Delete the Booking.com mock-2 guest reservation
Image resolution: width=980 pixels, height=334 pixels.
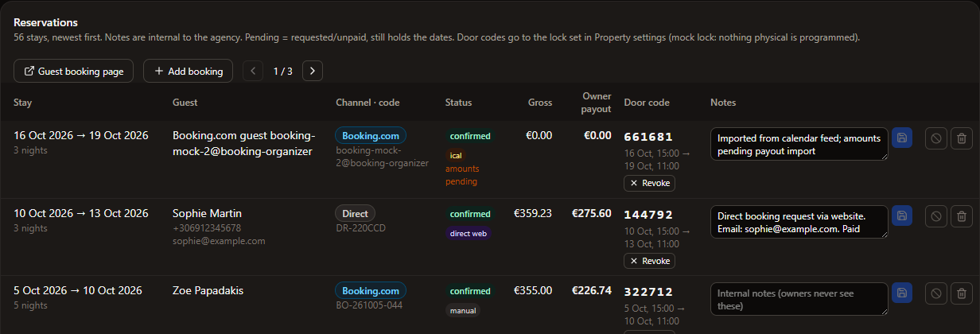pos(961,138)
